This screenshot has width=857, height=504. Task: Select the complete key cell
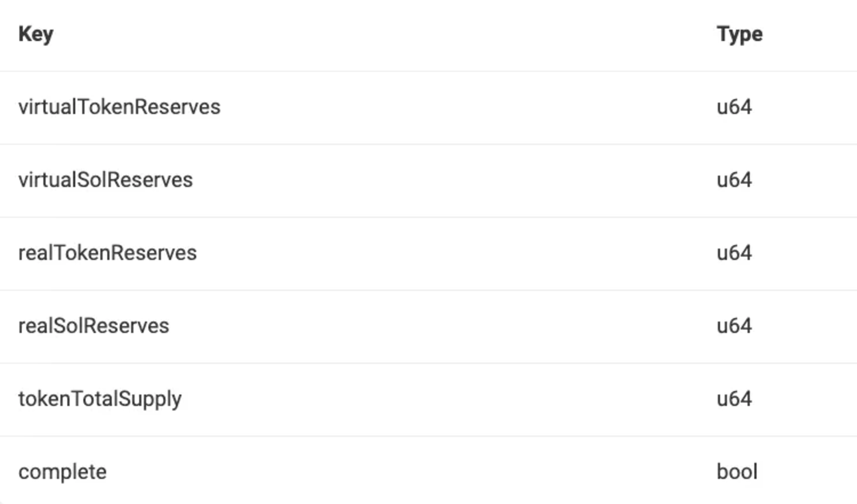click(x=62, y=472)
